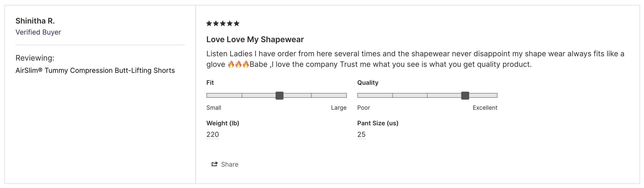Click reviewer name Shinitha R.
This screenshot has width=644, height=188.
(35, 21)
